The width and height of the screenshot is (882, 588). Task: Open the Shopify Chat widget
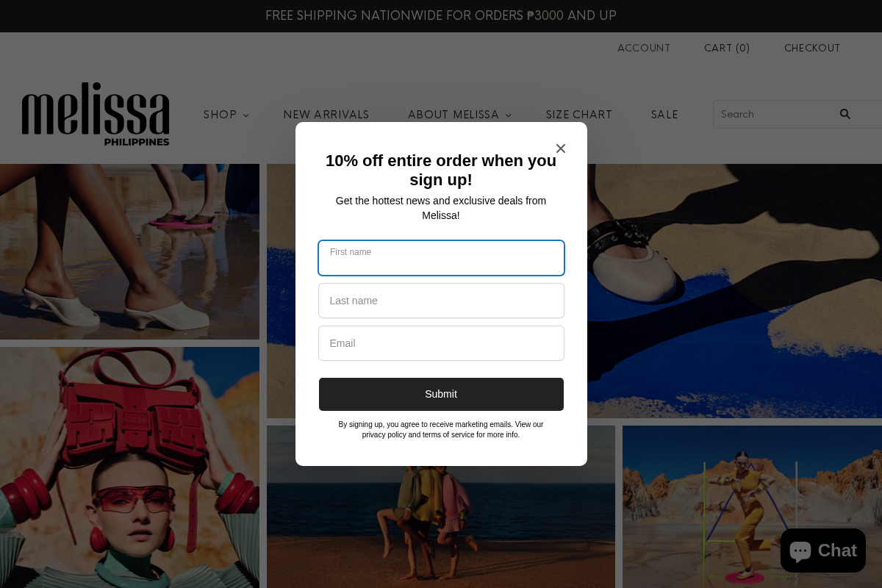pos(823,551)
